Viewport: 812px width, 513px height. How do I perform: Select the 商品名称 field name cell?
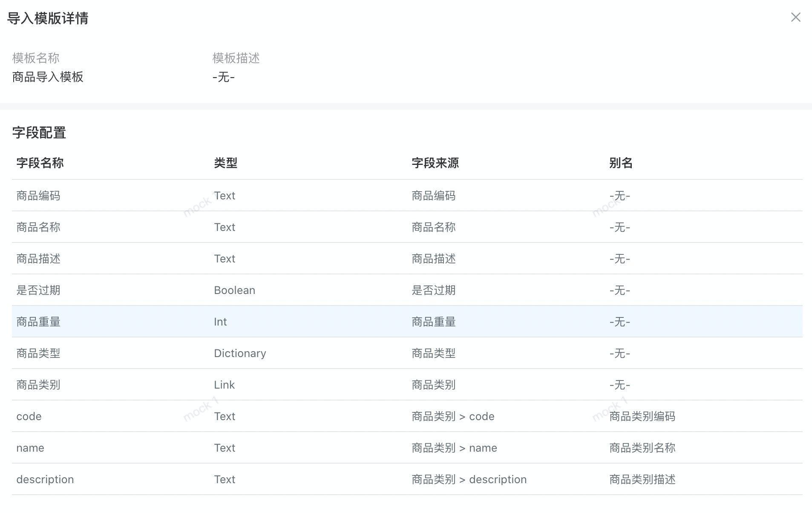tap(38, 228)
